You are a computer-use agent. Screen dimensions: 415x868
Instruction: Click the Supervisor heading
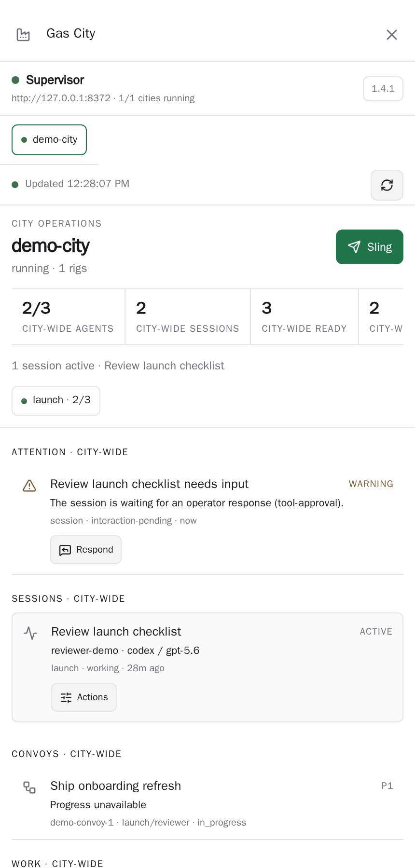point(55,80)
